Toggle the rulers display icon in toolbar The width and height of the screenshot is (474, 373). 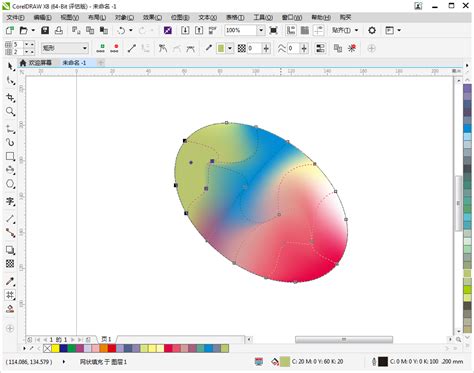291,30
